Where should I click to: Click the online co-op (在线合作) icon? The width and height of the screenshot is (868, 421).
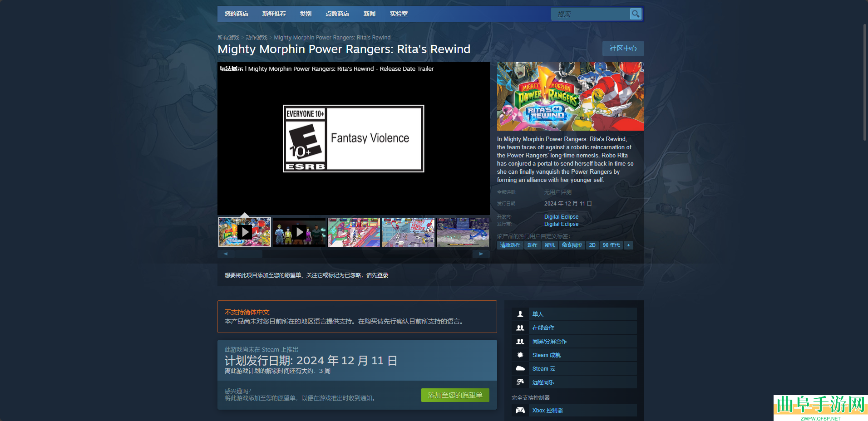click(520, 328)
